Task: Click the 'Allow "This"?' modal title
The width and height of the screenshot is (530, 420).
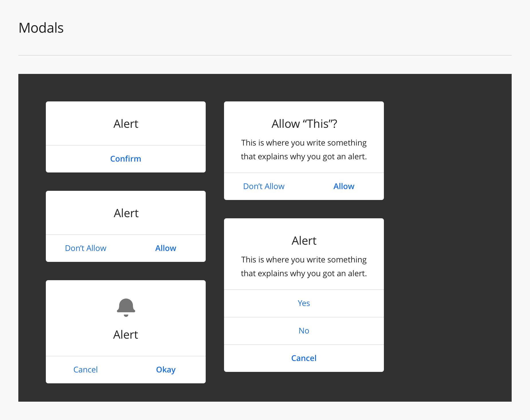Action: tap(304, 124)
